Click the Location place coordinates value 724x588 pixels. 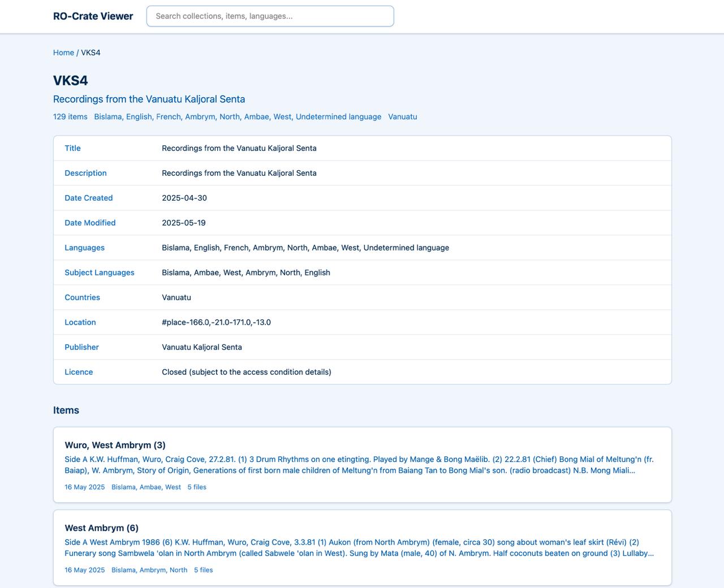point(216,322)
